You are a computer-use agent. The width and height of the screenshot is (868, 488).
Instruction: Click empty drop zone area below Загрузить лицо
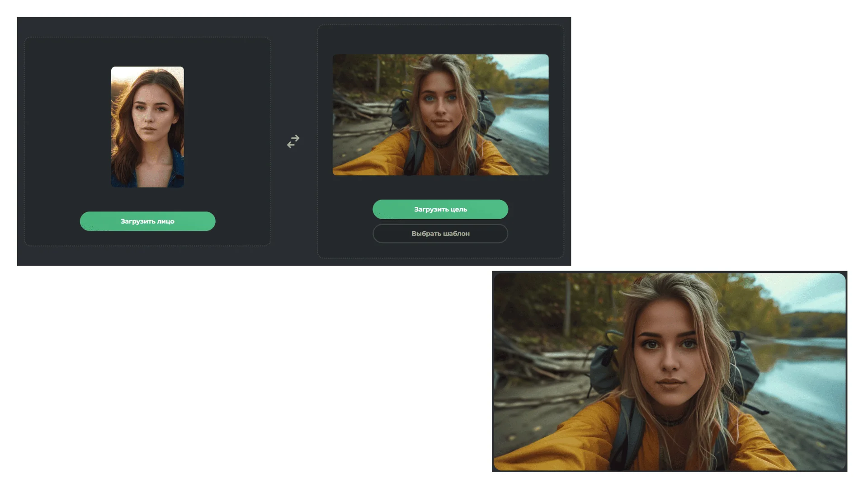point(147,238)
